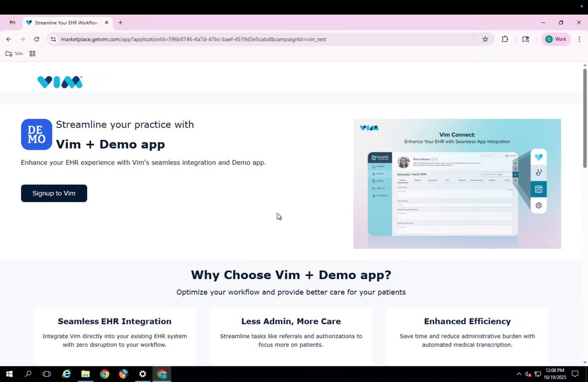Viewport: 588px width, 382px height.
Task: Click the marketplace.getvim.com address bar
Action: [x=271, y=39]
